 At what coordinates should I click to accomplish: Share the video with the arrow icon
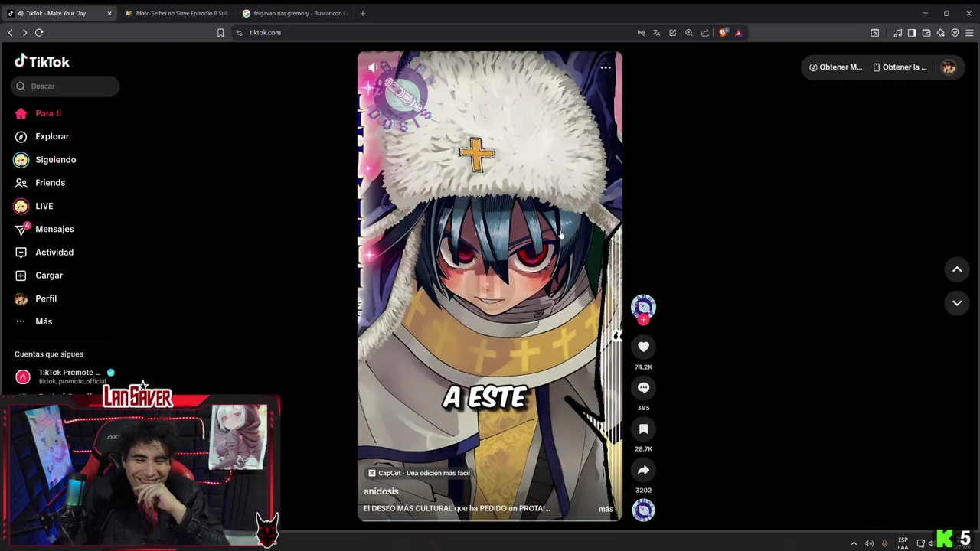(643, 470)
